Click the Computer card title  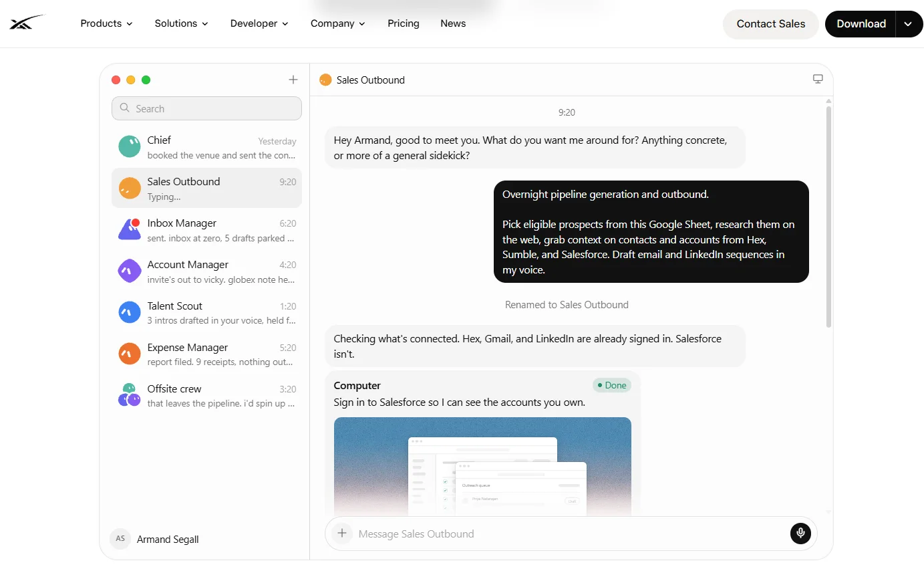(357, 386)
